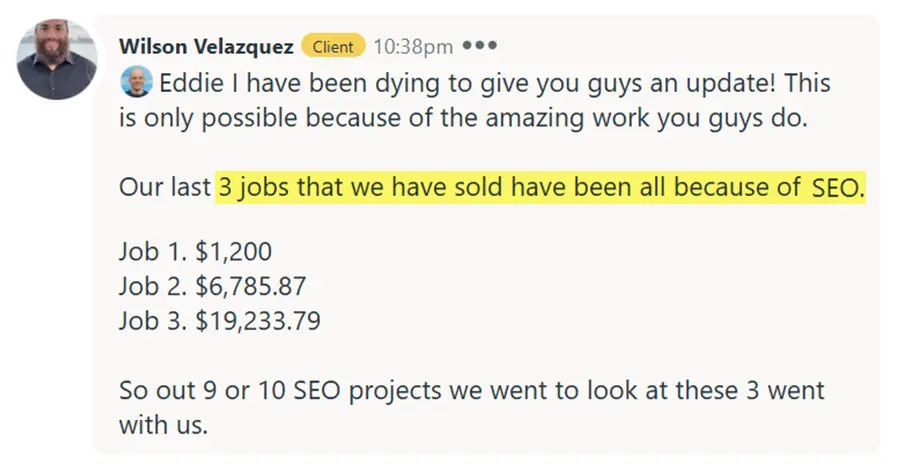Click the small Eddie avatar in the message

[x=134, y=84]
